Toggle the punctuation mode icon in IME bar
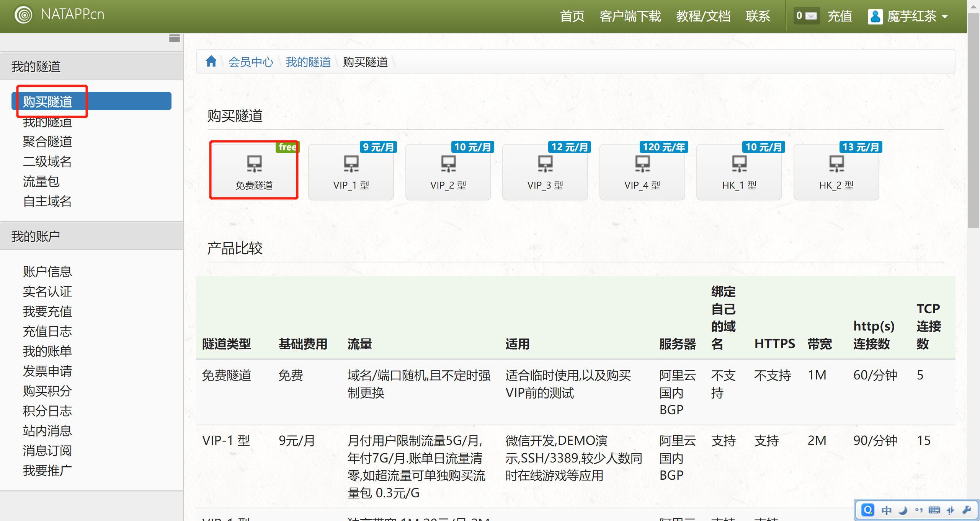The height and width of the screenshot is (521, 980). 918,510
